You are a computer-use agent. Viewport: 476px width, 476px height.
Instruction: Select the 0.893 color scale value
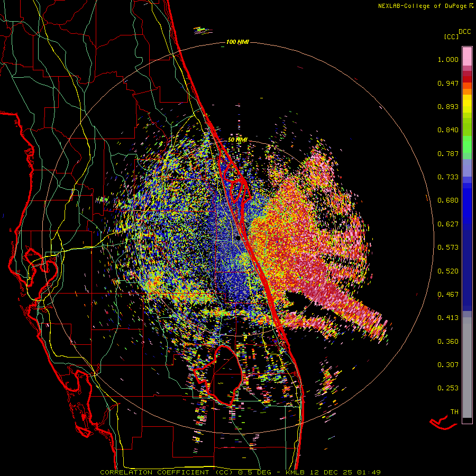[448, 106]
